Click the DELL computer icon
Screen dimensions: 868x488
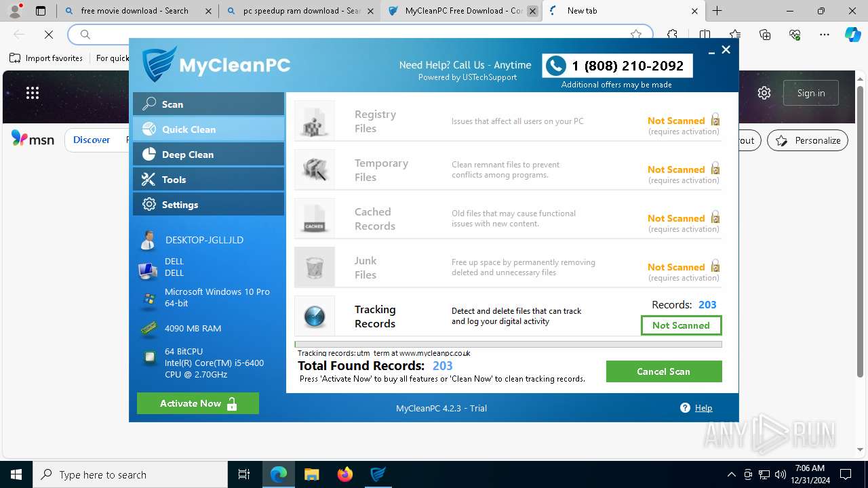[148, 270]
